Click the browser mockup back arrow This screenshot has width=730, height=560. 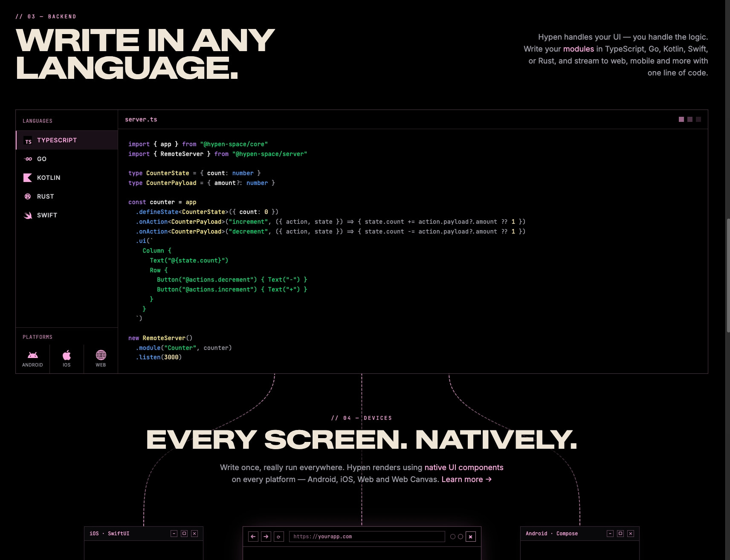point(253,537)
